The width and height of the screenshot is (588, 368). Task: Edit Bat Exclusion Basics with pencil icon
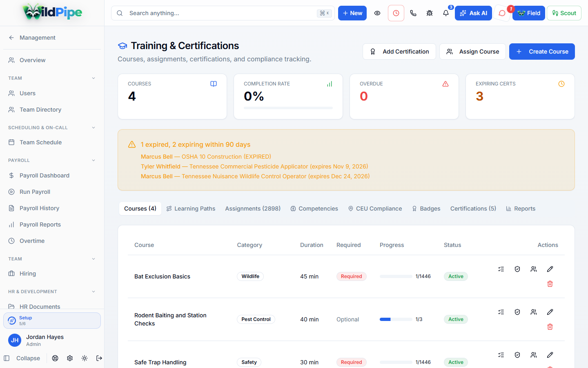tap(550, 269)
